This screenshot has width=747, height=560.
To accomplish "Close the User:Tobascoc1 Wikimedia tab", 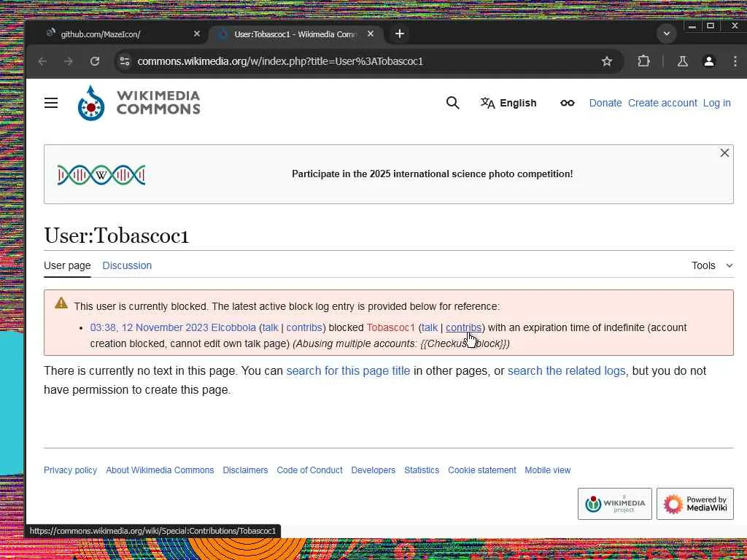I will (x=370, y=34).
